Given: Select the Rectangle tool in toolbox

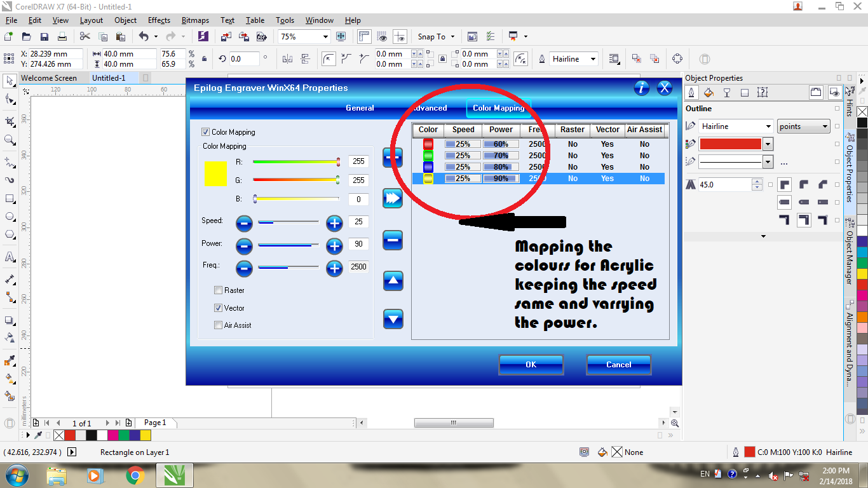Looking at the screenshot, I should point(10,198).
